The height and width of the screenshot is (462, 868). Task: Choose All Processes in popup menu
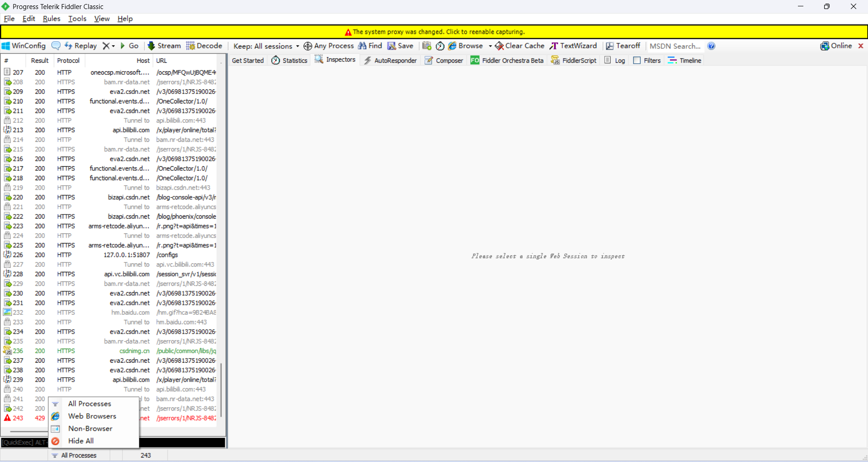(x=94, y=404)
